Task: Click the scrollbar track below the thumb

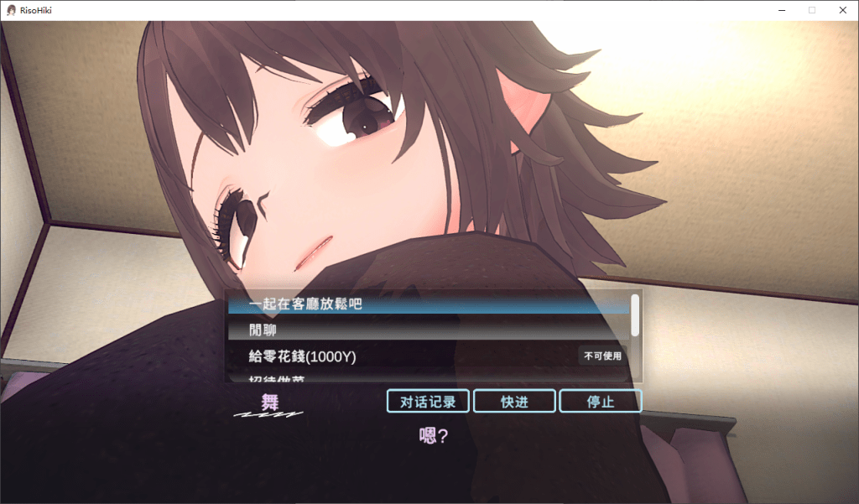Action: click(635, 359)
